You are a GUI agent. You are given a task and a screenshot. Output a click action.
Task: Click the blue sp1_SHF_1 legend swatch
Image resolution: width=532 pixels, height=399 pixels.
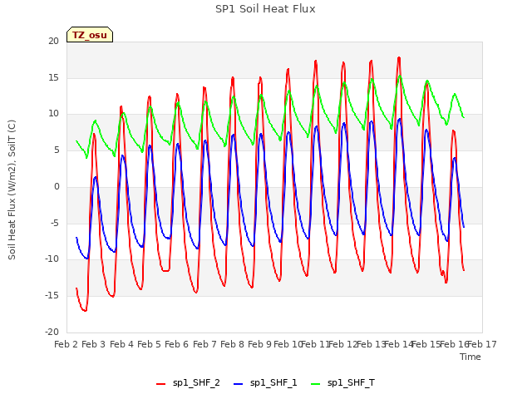pos(239,384)
